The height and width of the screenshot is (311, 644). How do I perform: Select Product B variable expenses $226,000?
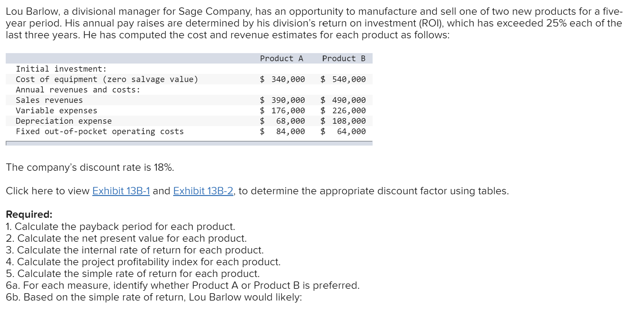[x=343, y=111]
